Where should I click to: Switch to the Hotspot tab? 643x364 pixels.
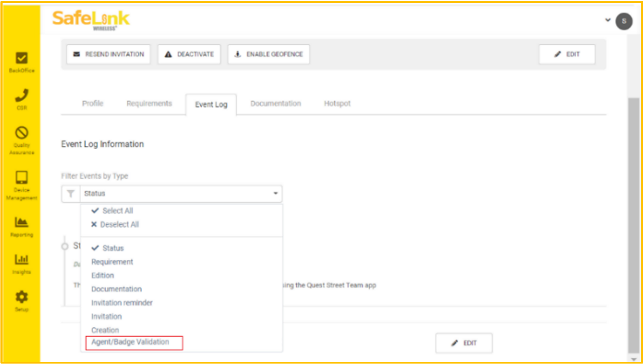point(337,103)
